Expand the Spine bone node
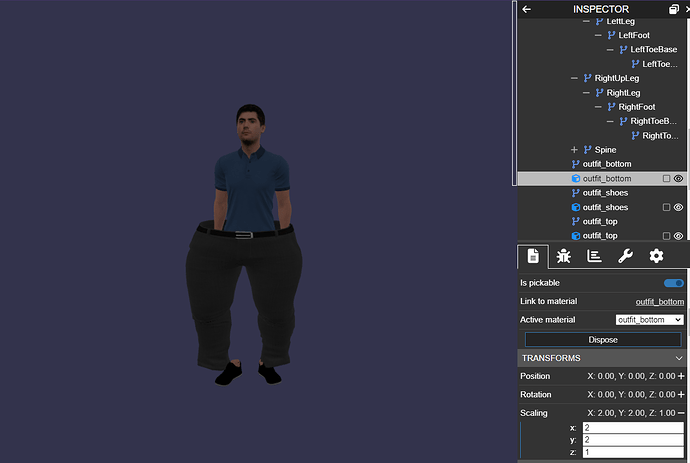 [x=574, y=150]
